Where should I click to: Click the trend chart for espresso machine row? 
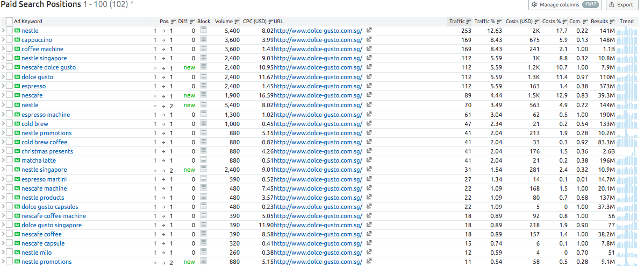627,115
